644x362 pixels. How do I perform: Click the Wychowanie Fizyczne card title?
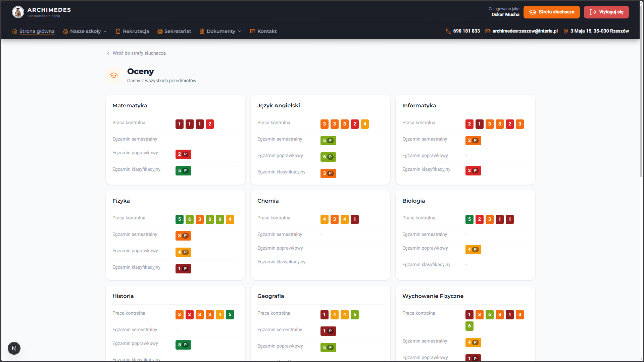433,296
